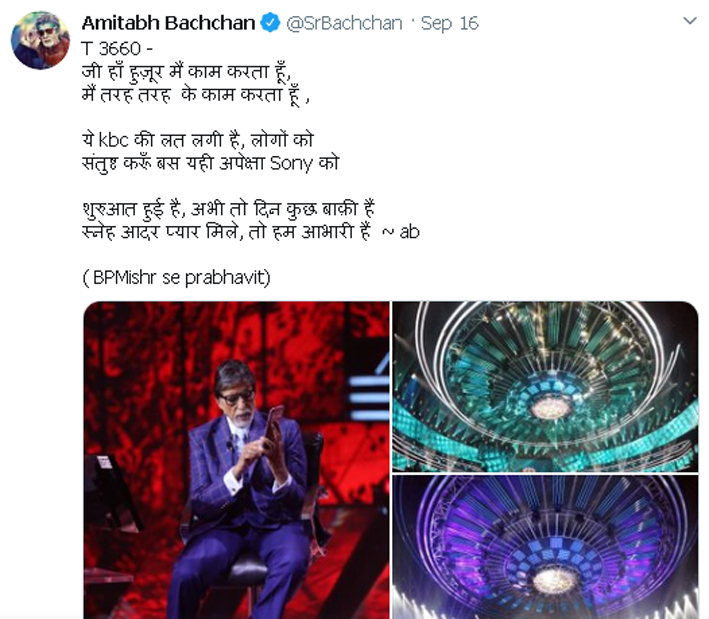The image size is (709, 619).
Task: Open the teal-lit ceiling photo
Action: 545,387
